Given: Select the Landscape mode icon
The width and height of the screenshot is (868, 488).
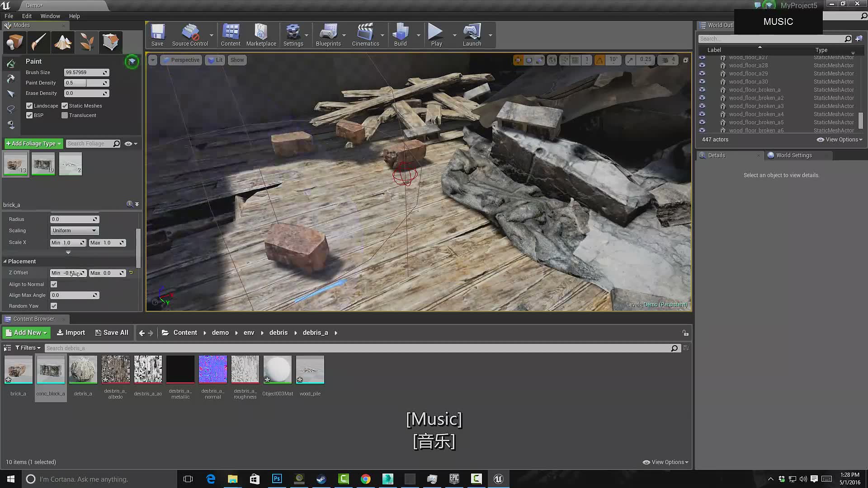Looking at the screenshot, I should pos(63,42).
